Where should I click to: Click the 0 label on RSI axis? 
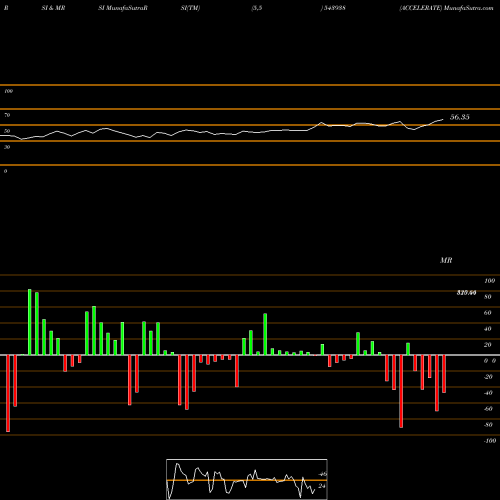6,171
